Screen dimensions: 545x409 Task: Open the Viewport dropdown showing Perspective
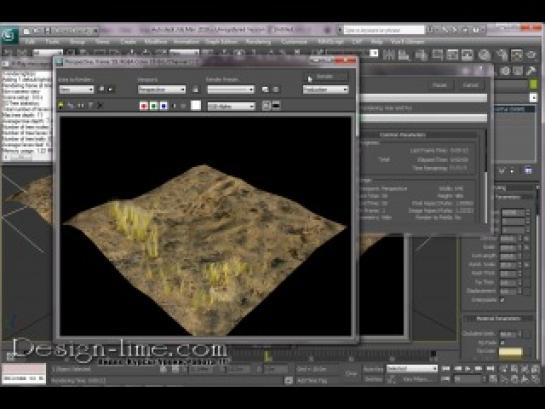(162, 90)
